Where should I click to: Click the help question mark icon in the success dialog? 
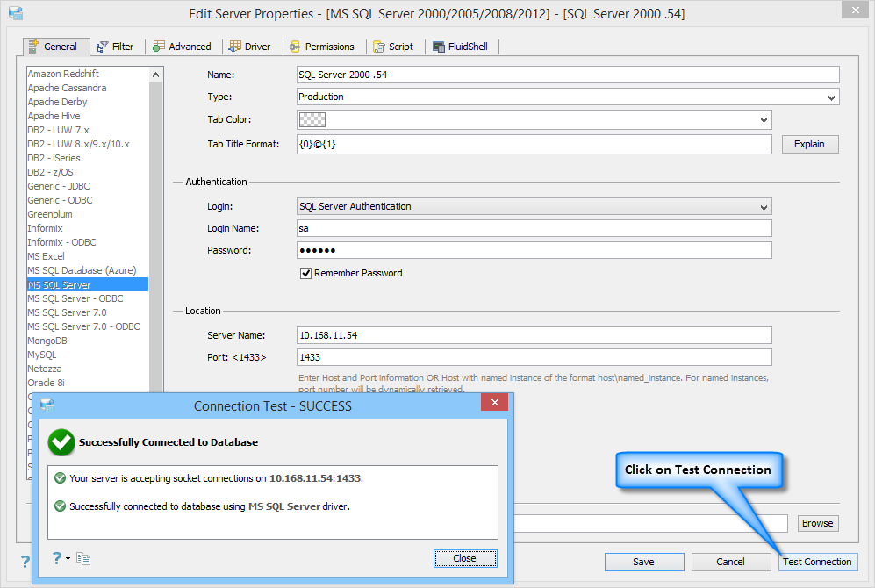coord(57,558)
